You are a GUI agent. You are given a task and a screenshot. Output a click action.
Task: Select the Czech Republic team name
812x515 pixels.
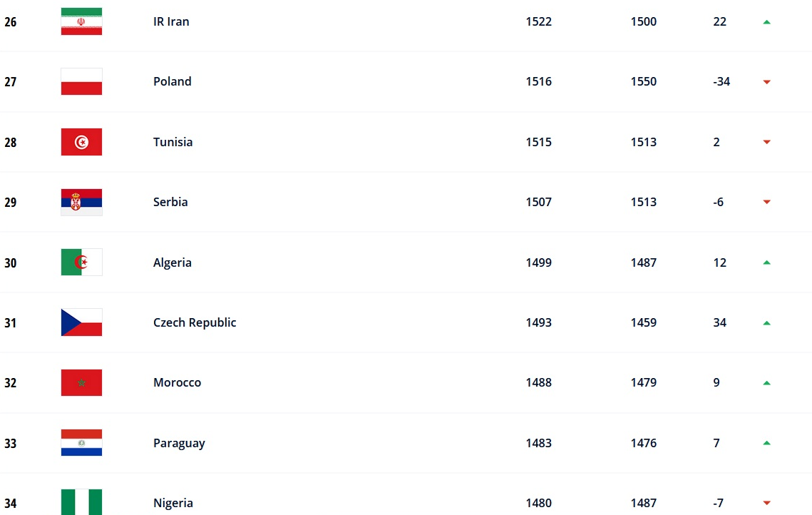(195, 322)
